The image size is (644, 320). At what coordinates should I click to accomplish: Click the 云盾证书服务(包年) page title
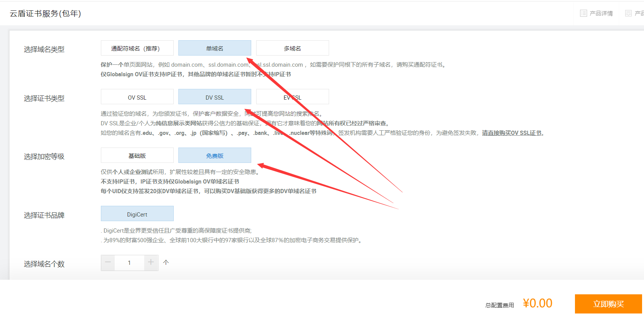45,13
